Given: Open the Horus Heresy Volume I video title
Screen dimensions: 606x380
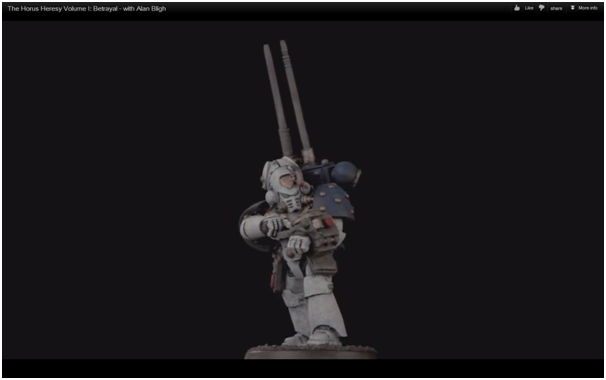Looking at the screenshot, I should 87,8.
